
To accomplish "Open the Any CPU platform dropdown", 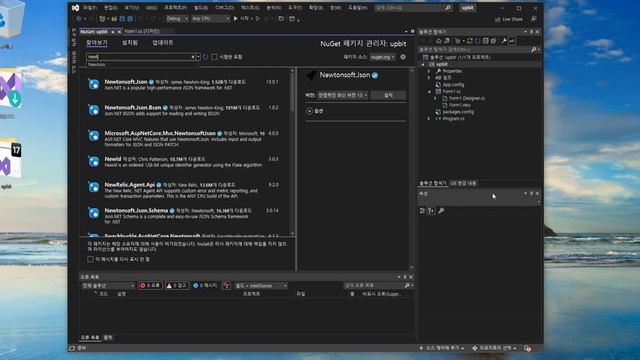I will click(x=211, y=19).
